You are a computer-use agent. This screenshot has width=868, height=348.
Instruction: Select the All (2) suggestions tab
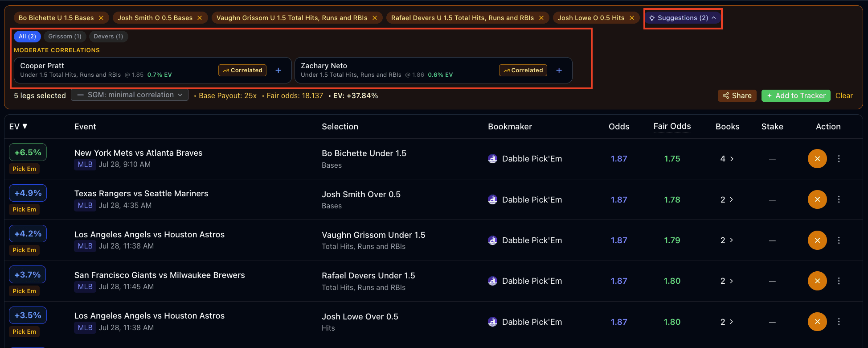[27, 37]
